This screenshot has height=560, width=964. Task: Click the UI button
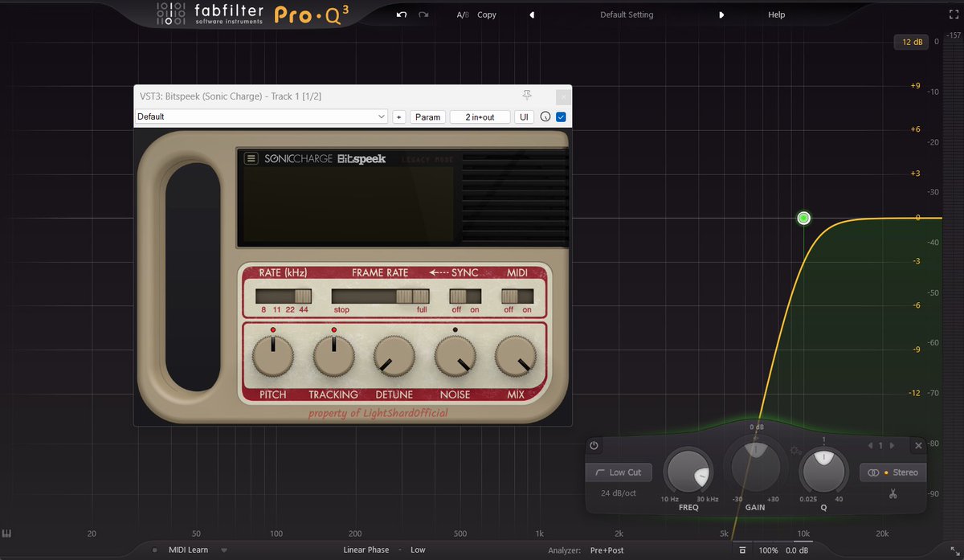pos(525,116)
